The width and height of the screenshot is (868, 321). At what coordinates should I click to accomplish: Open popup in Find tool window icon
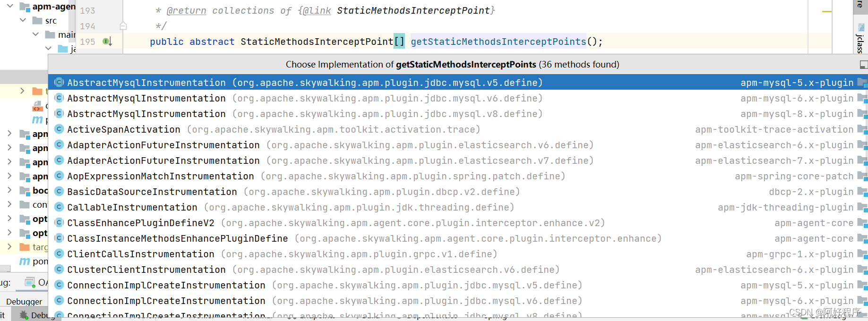point(863,65)
